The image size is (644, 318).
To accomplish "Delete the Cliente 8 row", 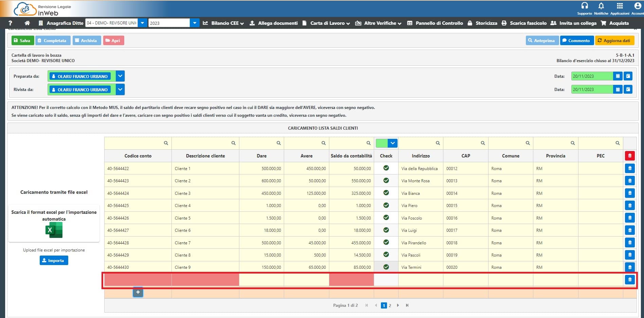I will (630, 255).
